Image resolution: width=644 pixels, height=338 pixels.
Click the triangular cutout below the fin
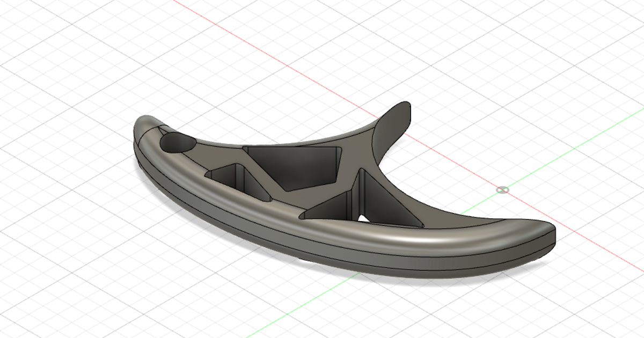tap(389, 204)
